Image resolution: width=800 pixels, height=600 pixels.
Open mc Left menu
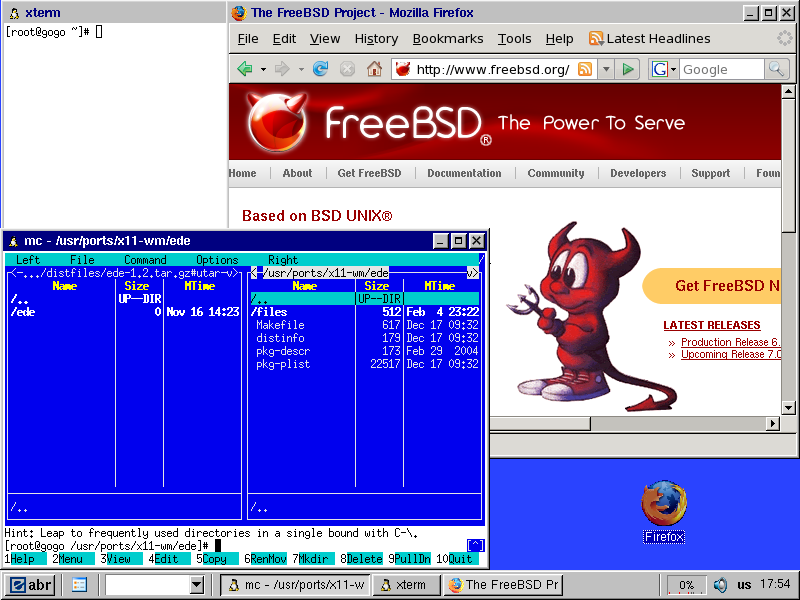point(28,260)
